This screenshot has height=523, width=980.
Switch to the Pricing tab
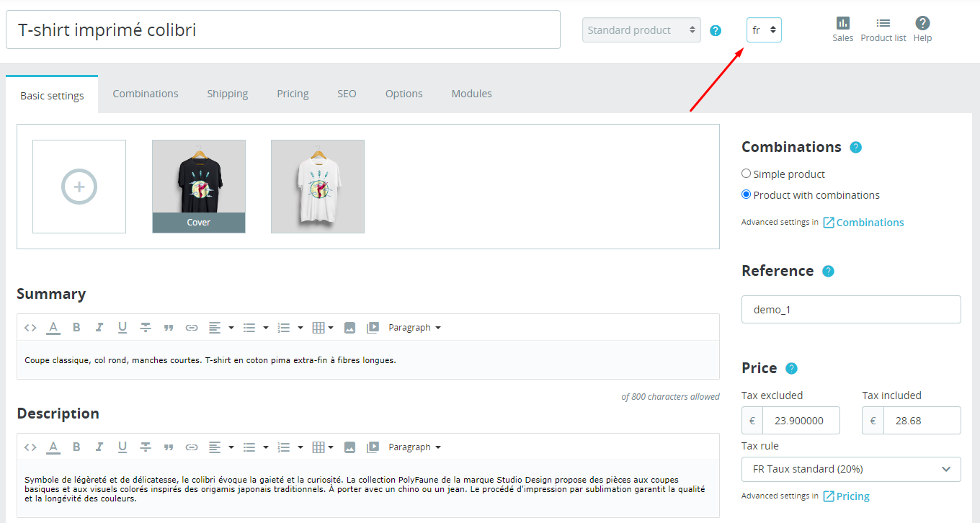click(293, 94)
